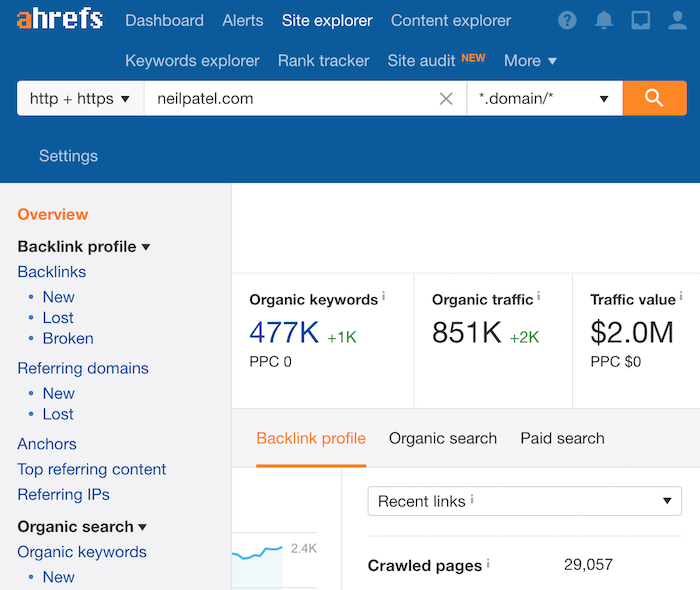The width and height of the screenshot is (700, 590).
Task: Click the inbox tray icon in header
Action: 641,20
